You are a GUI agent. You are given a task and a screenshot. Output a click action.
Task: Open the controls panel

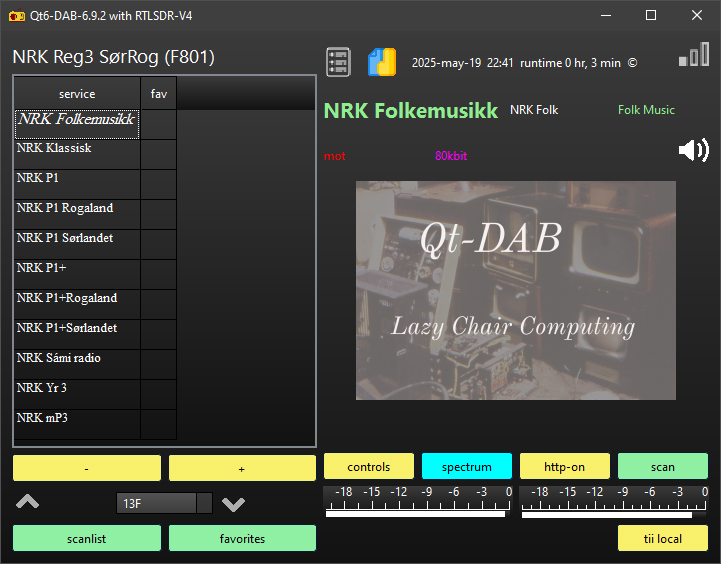[x=369, y=466]
